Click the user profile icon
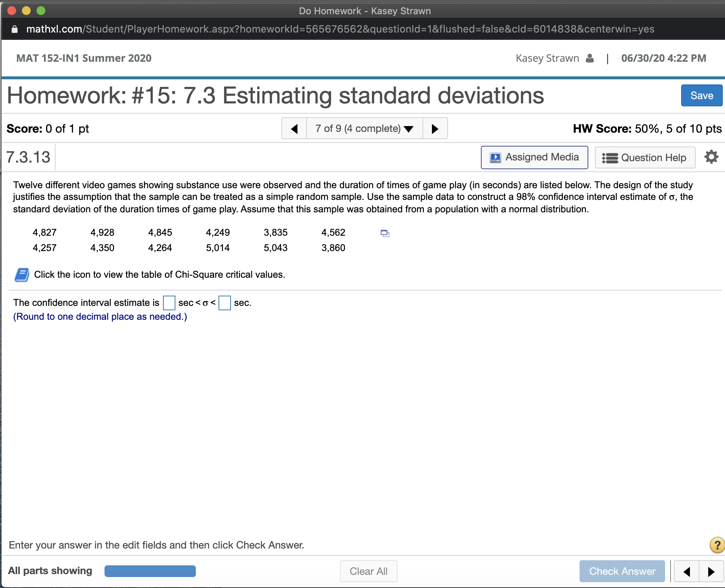This screenshot has width=725, height=588. (x=589, y=58)
